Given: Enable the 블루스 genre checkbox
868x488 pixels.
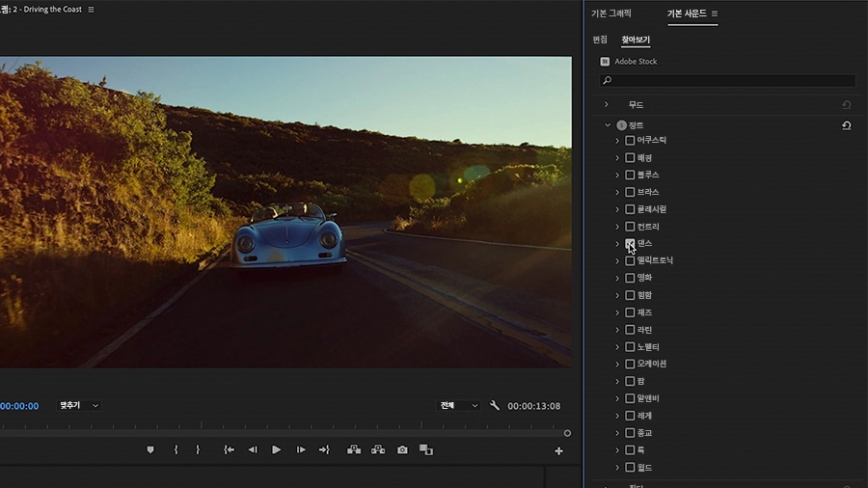Looking at the screenshot, I should (630, 175).
